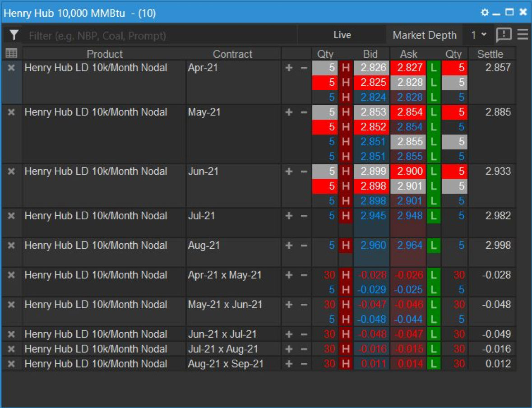
Task: Select the 2.900 ask for Jun-21
Action: coord(408,171)
